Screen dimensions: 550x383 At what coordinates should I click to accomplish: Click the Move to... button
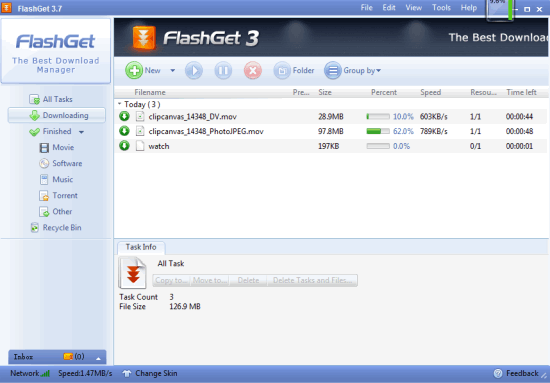tap(210, 281)
